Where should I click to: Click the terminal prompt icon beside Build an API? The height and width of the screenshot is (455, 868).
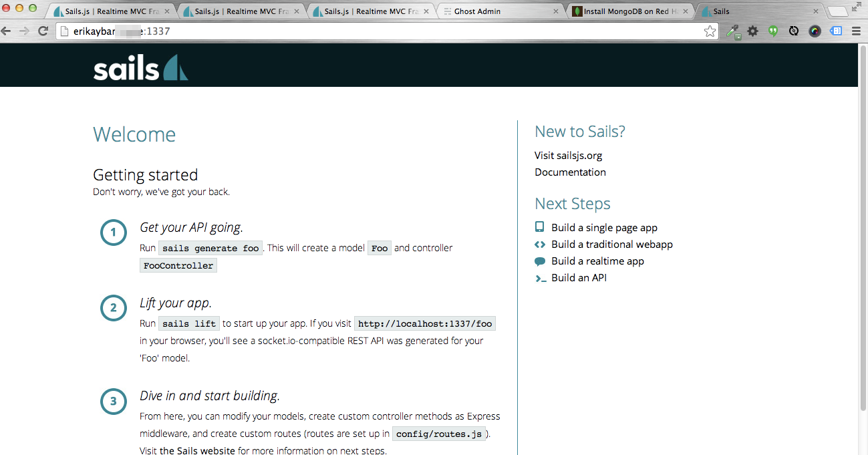click(x=540, y=279)
